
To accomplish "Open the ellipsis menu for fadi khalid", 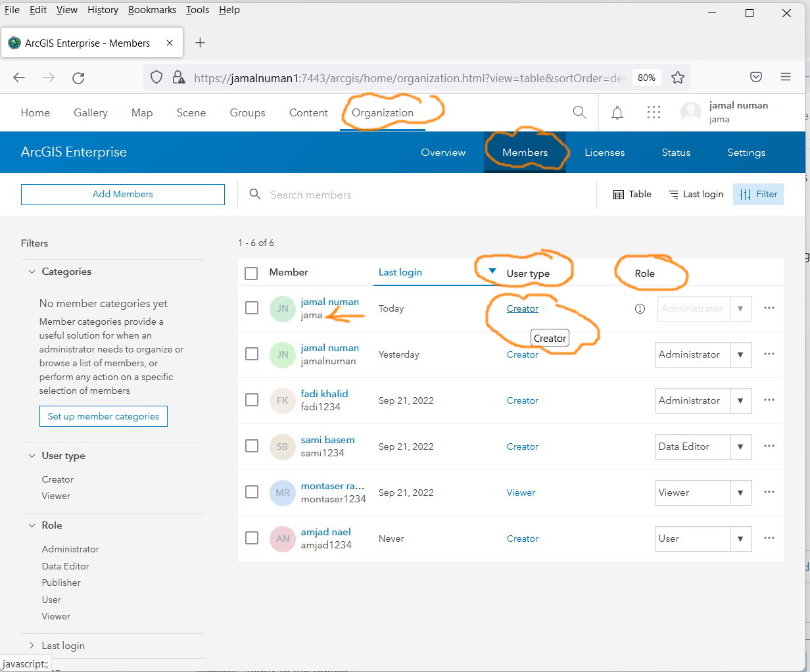I will point(769,400).
